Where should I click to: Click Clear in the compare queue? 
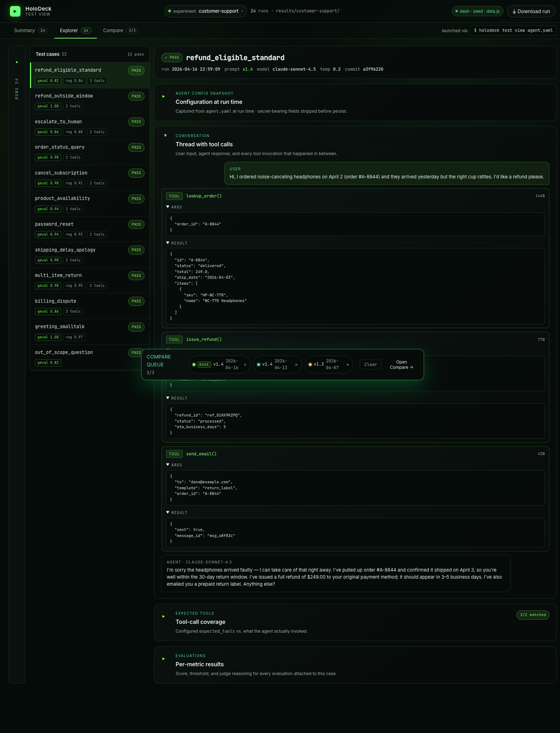[x=371, y=365]
